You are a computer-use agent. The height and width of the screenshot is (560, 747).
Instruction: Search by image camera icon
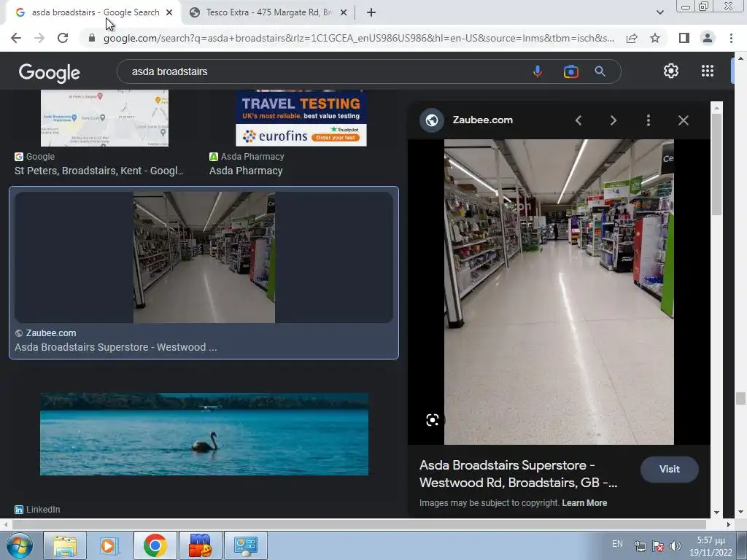click(570, 71)
